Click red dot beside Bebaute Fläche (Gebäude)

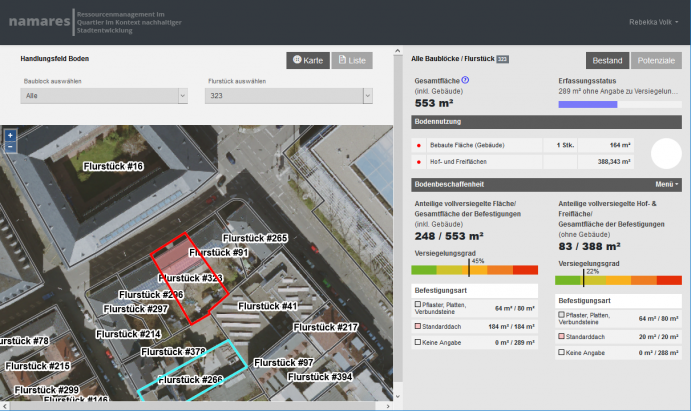[419, 145]
